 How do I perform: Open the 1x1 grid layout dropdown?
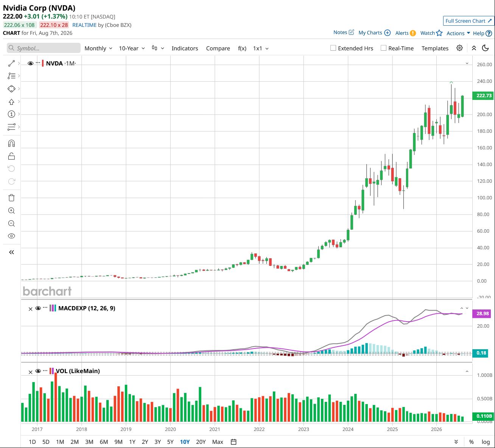pyautogui.click(x=261, y=48)
